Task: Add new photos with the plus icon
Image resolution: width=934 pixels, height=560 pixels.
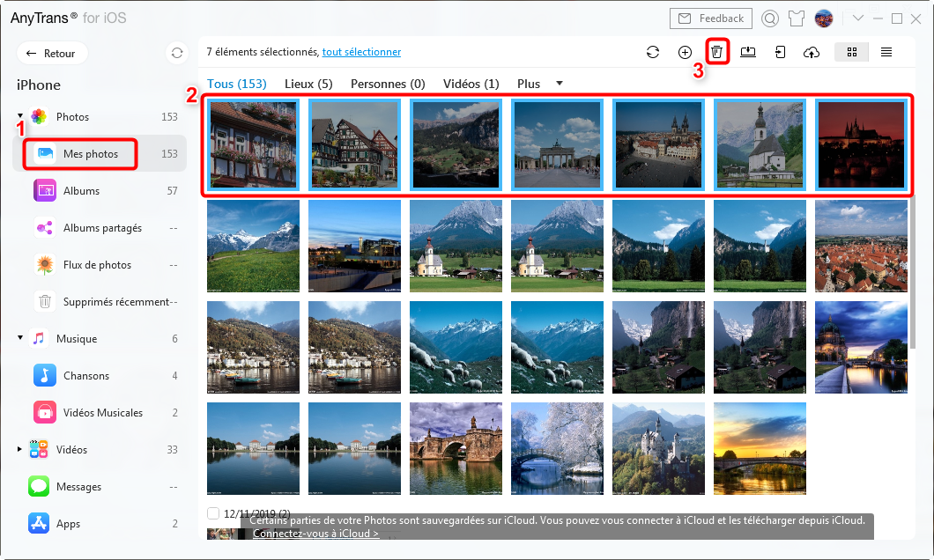Action: [x=685, y=52]
